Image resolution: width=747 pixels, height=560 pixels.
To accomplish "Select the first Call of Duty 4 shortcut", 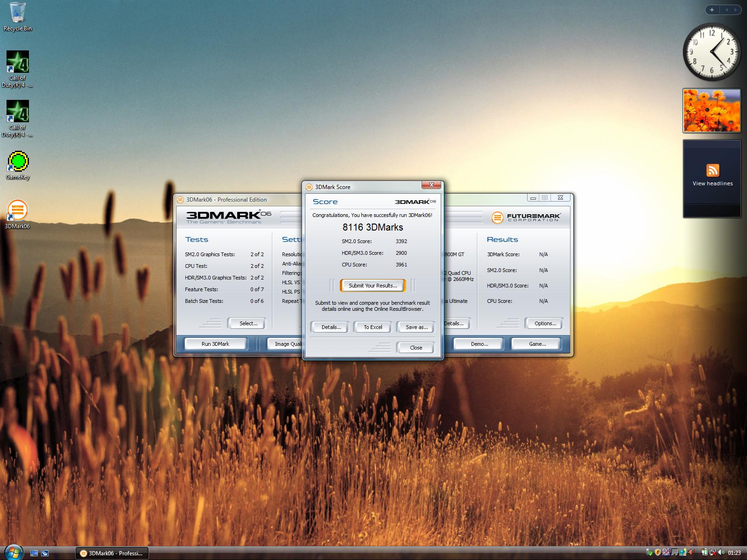I will coord(17,69).
